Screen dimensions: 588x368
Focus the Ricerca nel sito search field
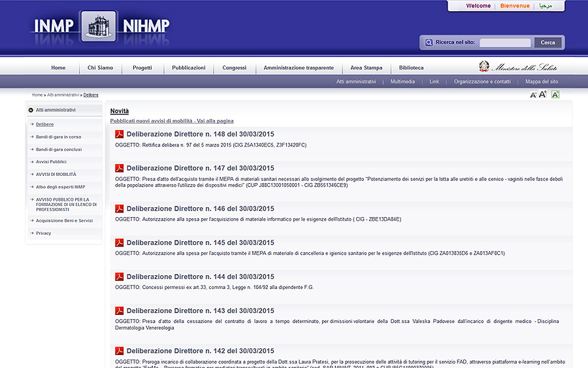(x=505, y=42)
